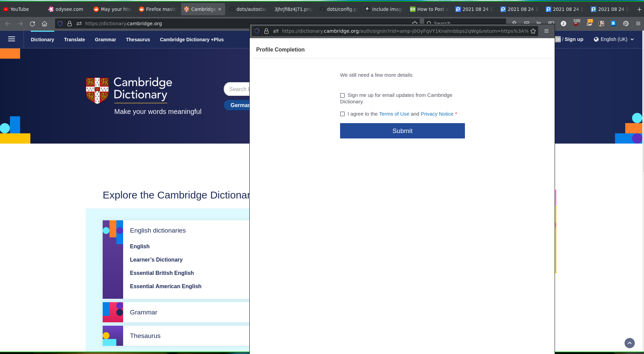Open Essential American English link
644x354 pixels.
click(165, 286)
